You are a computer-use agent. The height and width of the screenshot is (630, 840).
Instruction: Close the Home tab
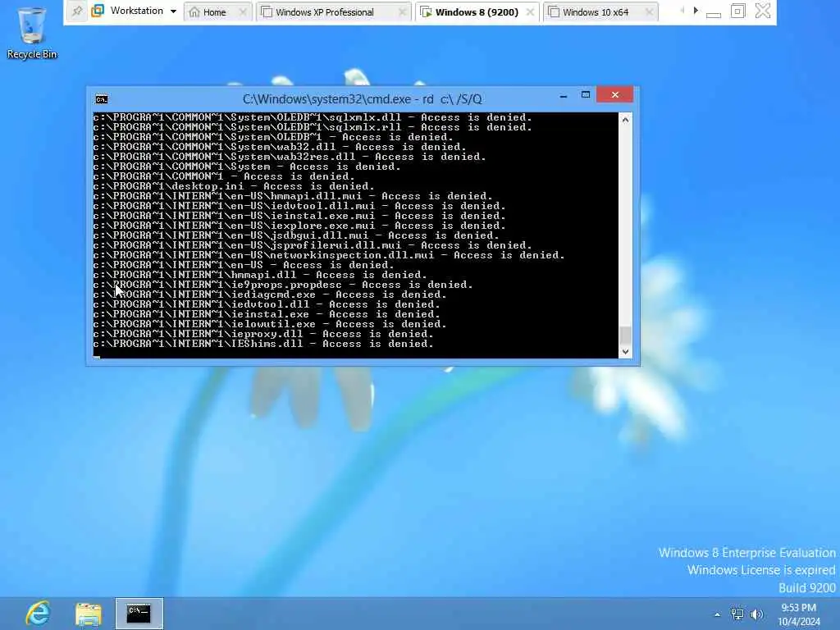pos(243,11)
